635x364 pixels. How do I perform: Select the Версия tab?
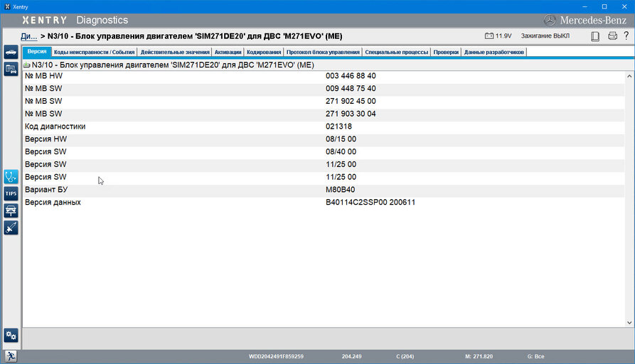point(37,52)
